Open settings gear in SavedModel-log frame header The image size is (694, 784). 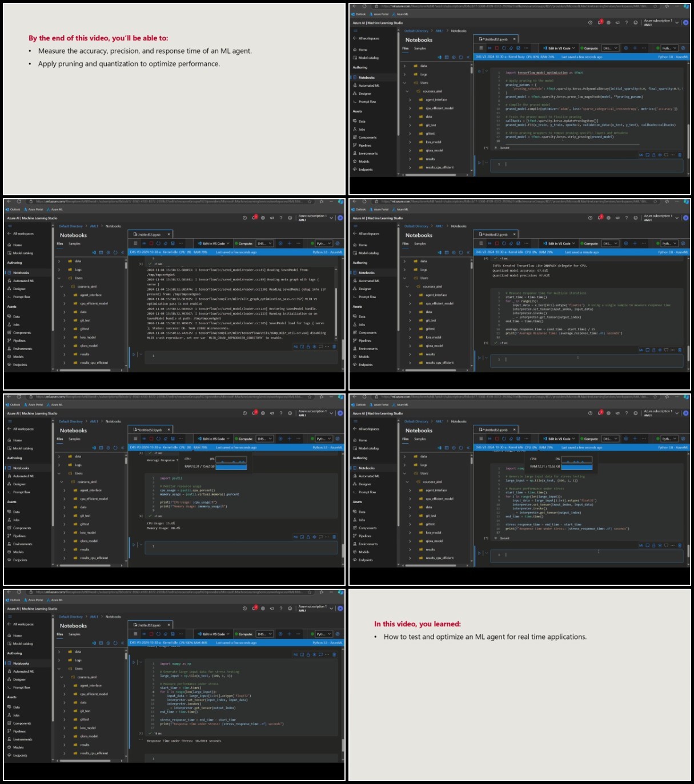pos(263,218)
